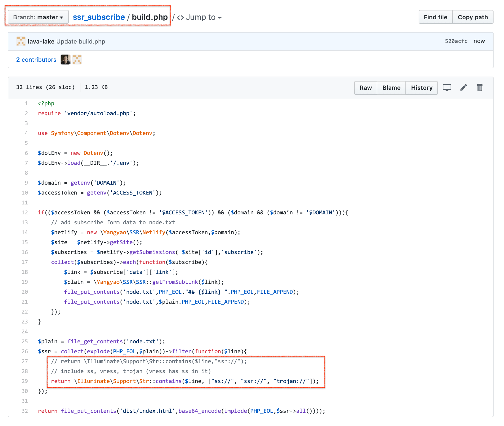
Task: Click the trash delete file icon
Action: click(x=479, y=88)
